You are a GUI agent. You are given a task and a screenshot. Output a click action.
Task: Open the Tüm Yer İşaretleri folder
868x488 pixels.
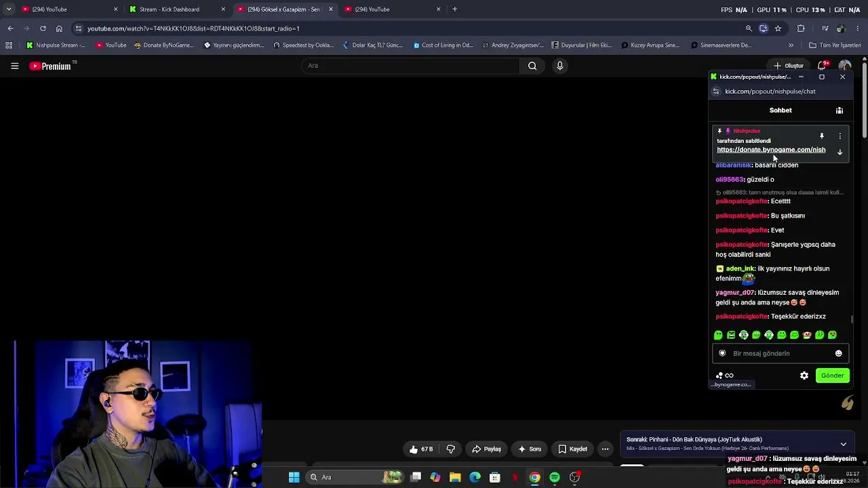pyautogui.click(x=835, y=45)
